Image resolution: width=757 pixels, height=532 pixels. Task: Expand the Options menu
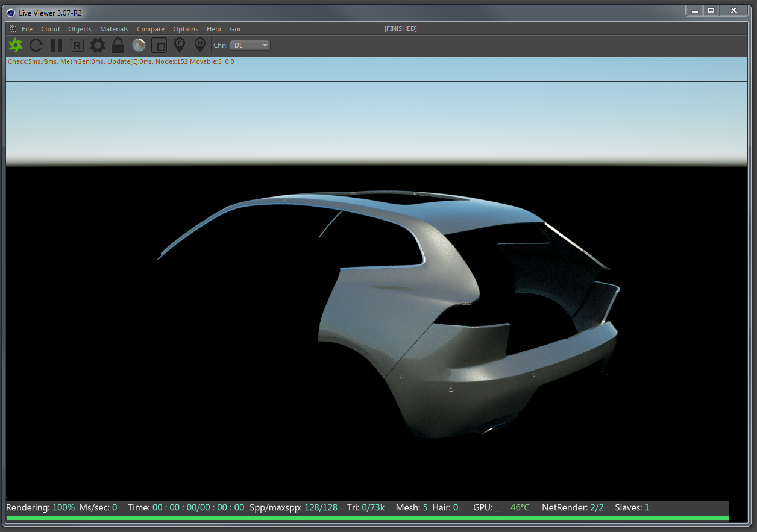click(x=186, y=29)
